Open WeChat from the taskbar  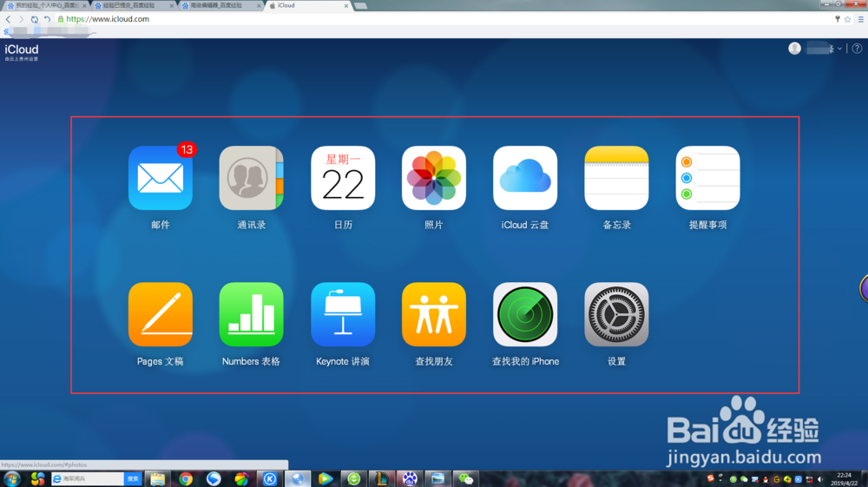[x=465, y=478]
